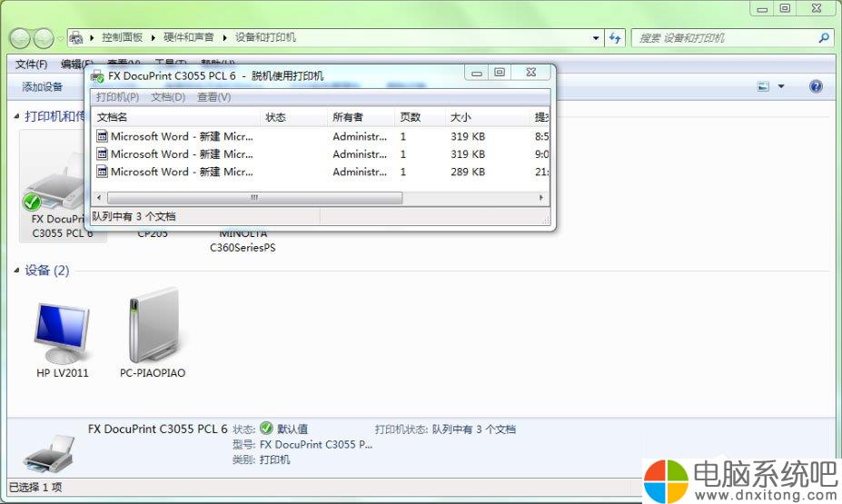The height and width of the screenshot is (504, 842).
Task: Close the print queue window
Action: click(531, 73)
